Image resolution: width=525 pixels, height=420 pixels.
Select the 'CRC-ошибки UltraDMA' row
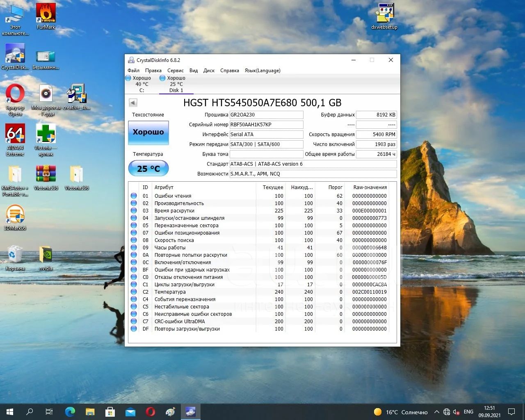coord(258,321)
